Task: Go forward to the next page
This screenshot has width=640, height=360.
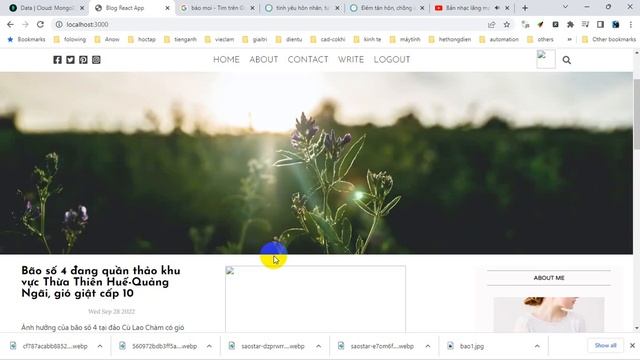Action: 25,24
